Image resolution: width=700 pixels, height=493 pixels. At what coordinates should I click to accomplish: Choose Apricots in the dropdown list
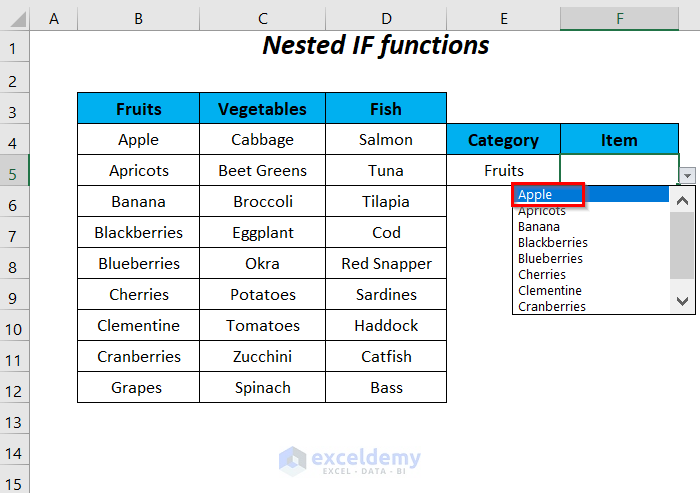click(x=542, y=211)
